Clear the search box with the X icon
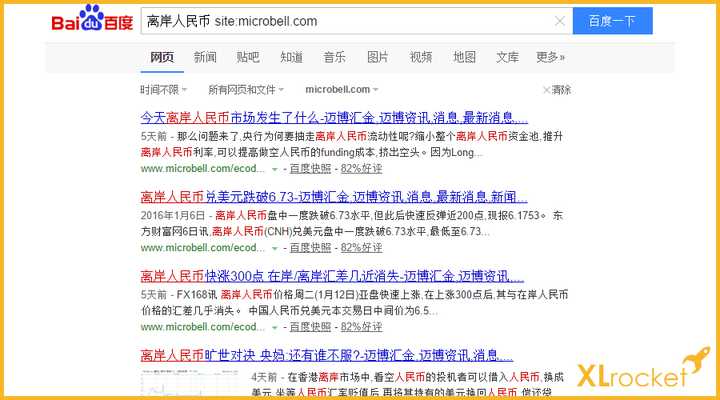 click(x=559, y=21)
